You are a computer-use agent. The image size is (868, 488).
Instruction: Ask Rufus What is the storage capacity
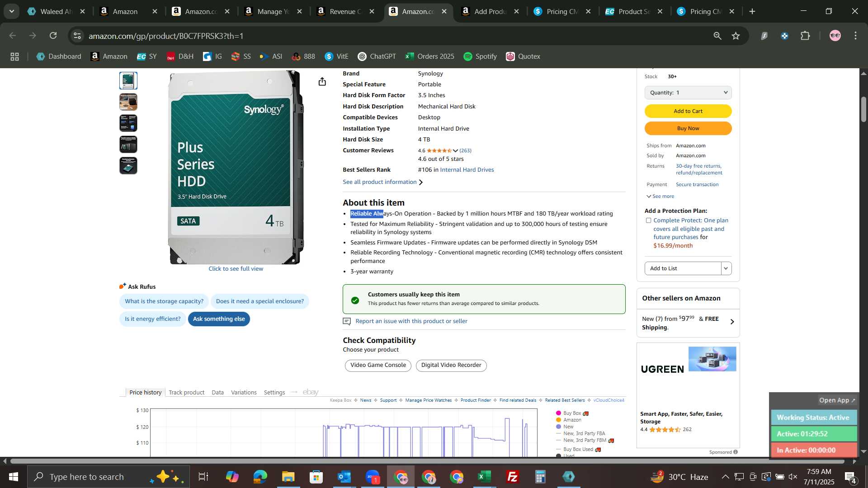click(164, 301)
